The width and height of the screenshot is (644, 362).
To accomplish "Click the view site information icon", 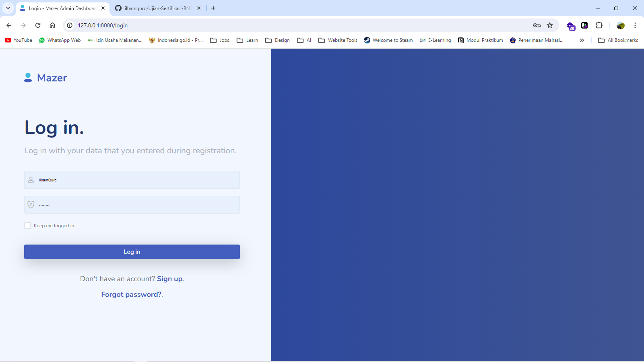I will (x=70, y=25).
